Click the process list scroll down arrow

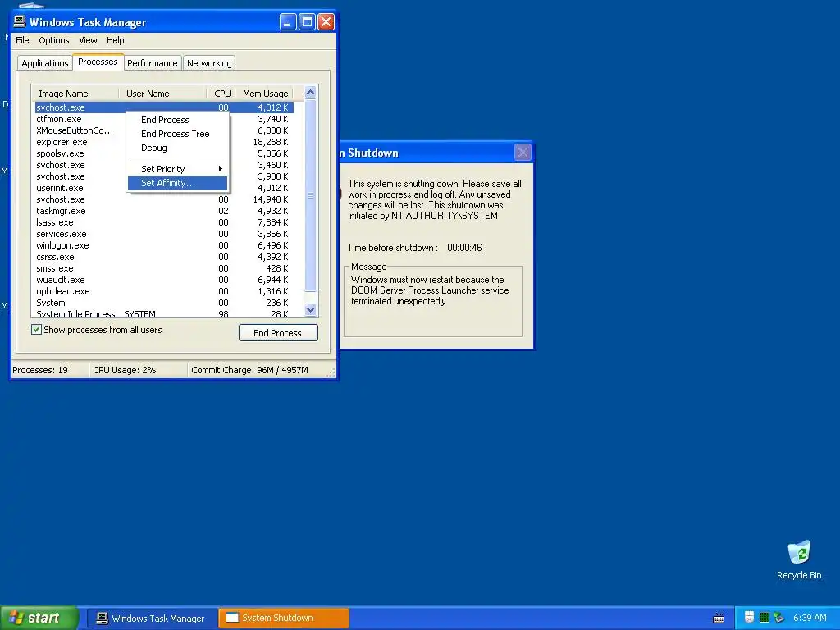click(x=310, y=309)
